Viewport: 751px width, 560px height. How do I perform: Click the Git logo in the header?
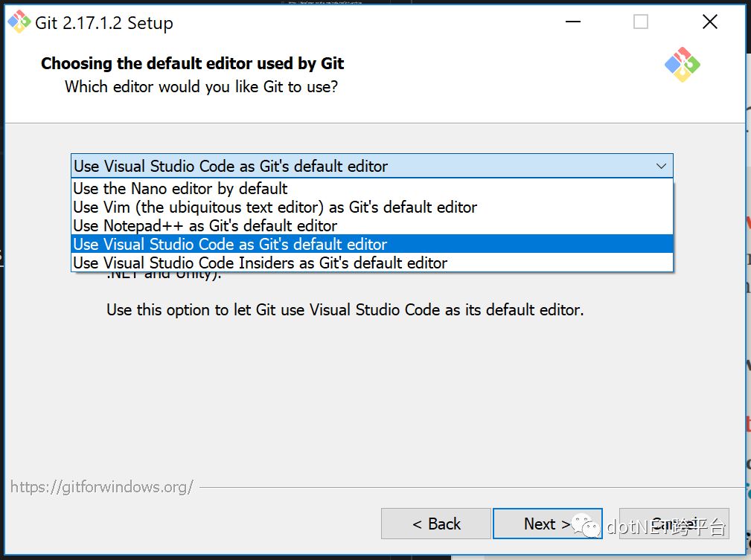coord(682,65)
